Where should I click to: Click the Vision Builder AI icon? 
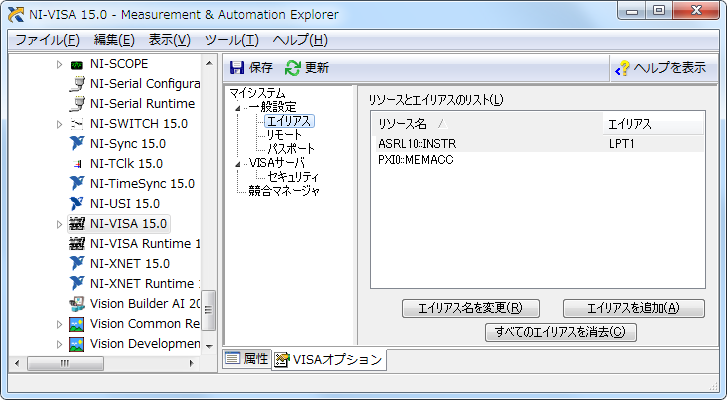click(77, 304)
